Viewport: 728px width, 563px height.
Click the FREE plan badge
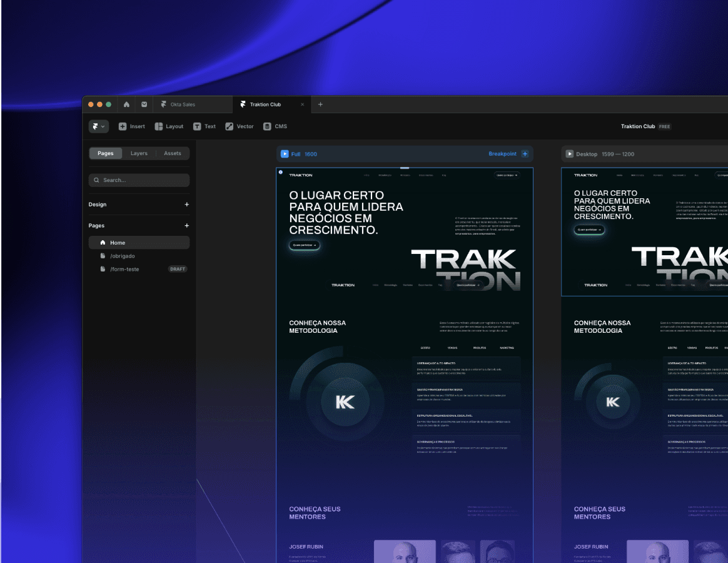point(664,126)
